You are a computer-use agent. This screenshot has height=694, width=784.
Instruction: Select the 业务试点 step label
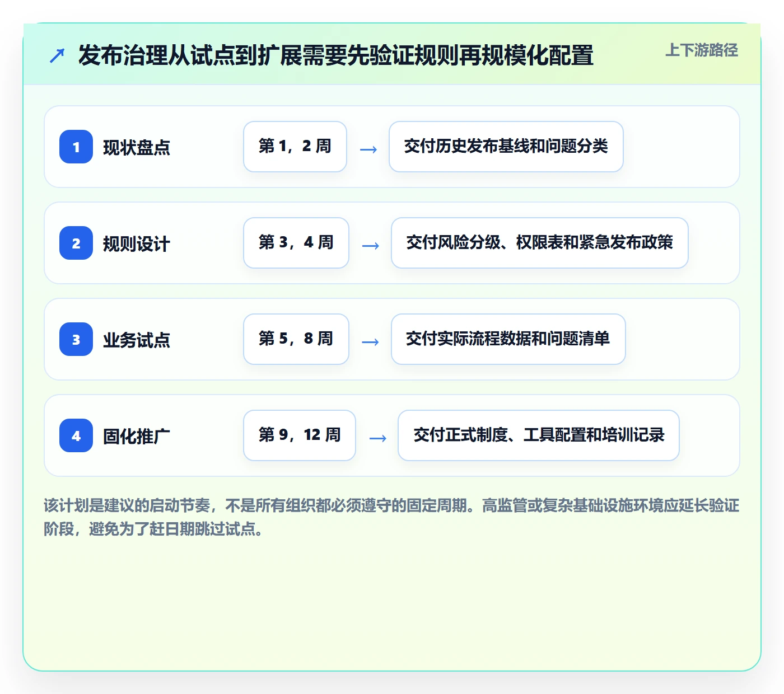tap(137, 340)
